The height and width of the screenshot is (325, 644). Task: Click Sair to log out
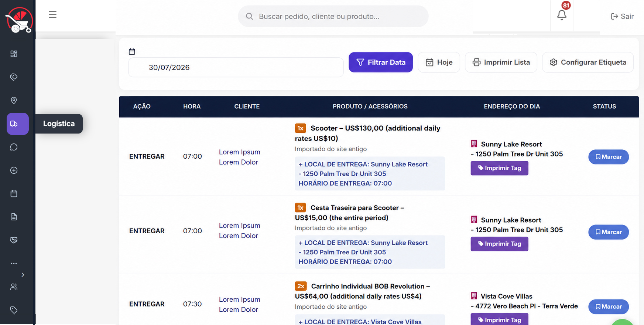[x=622, y=16]
